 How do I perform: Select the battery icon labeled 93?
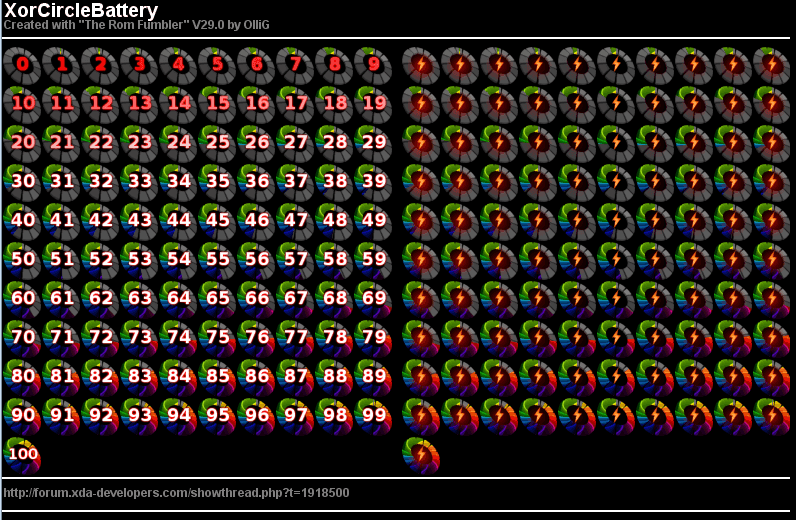[139, 417]
